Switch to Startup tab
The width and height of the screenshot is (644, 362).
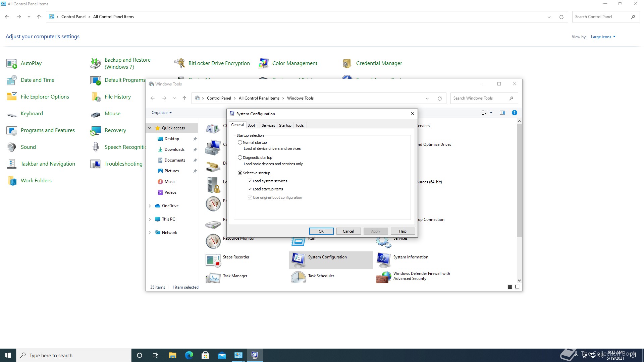pos(285,125)
